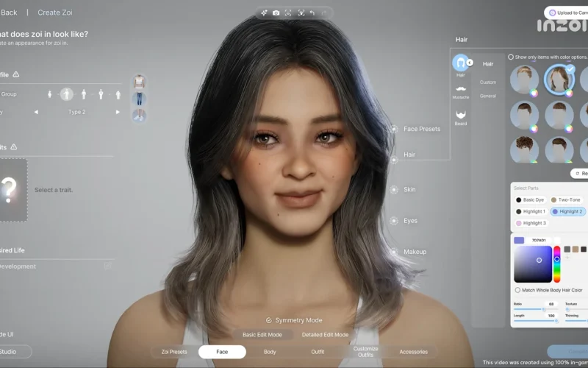Select the Hair category icon

click(460, 63)
